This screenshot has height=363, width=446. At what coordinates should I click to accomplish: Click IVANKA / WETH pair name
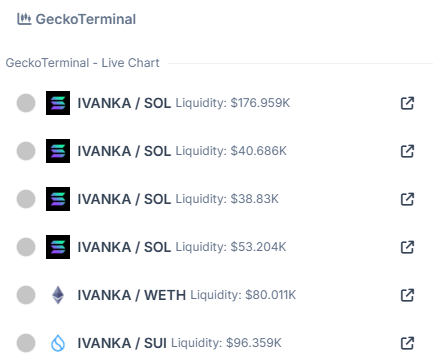pos(132,295)
